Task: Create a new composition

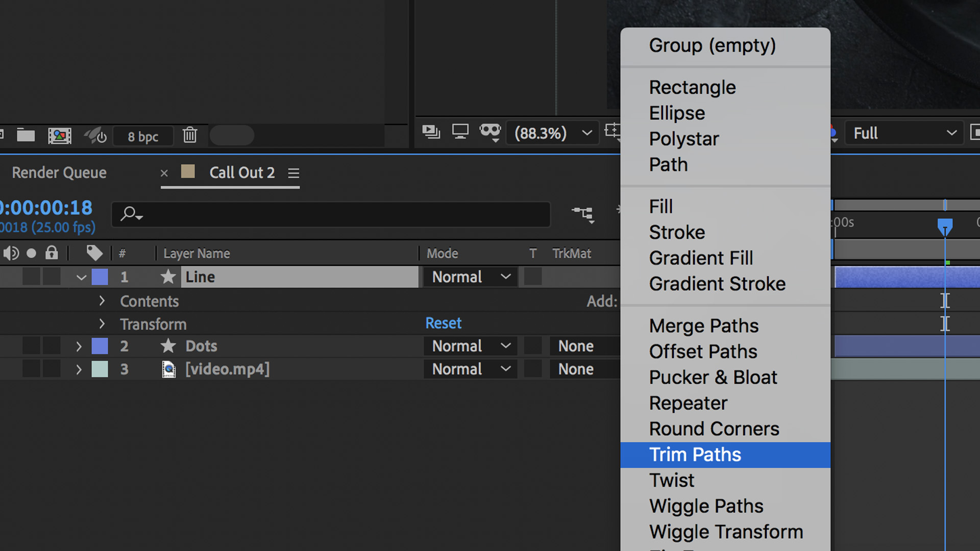Action: coord(59,135)
